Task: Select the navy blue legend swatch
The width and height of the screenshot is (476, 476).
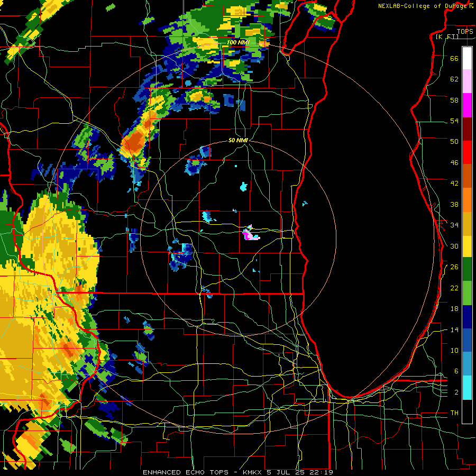Action: pyautogui.click(x=467, y=317)
